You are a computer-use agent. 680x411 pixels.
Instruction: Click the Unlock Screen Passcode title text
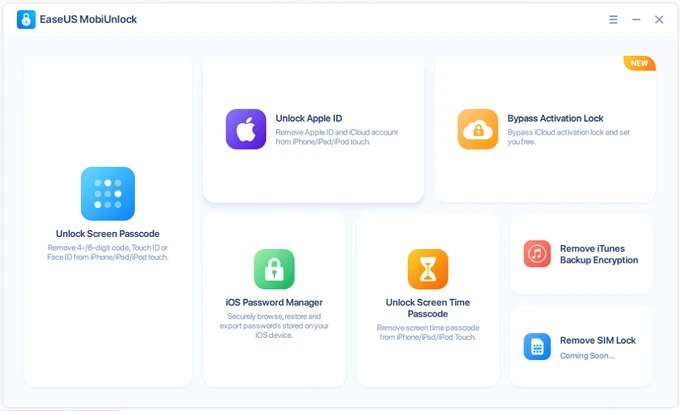[107, 234]
